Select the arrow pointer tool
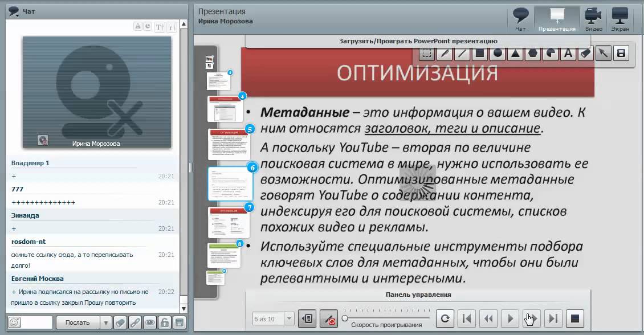The image size is (644, 335). click(604, 54)
